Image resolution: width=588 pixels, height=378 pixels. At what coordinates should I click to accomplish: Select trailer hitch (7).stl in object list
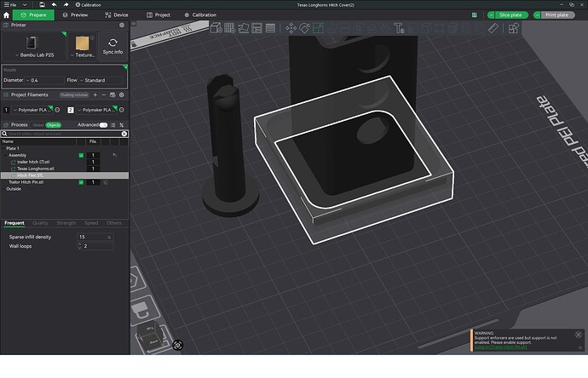click(33, 162)
